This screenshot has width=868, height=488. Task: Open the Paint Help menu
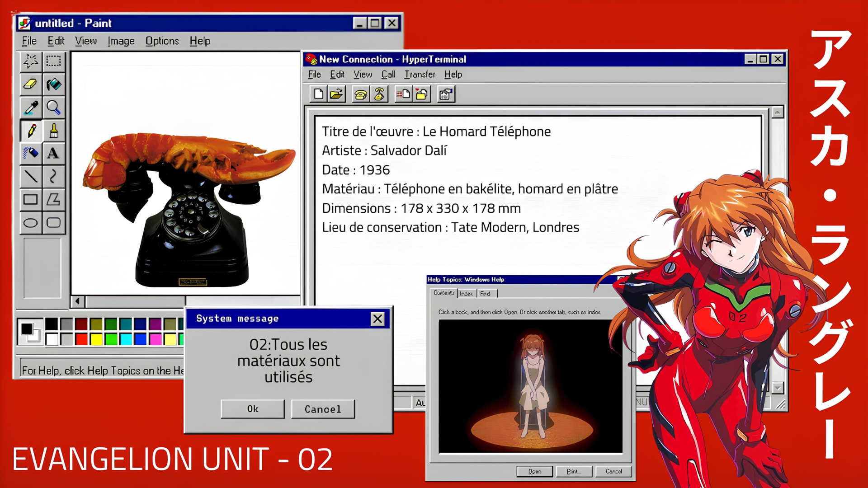point(200,41)
